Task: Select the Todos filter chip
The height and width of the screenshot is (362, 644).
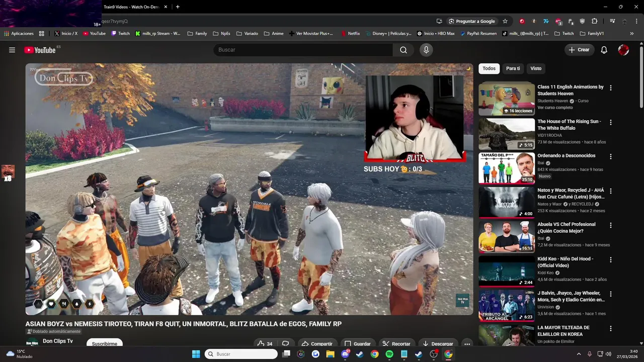Action: [x=489, y=68]
